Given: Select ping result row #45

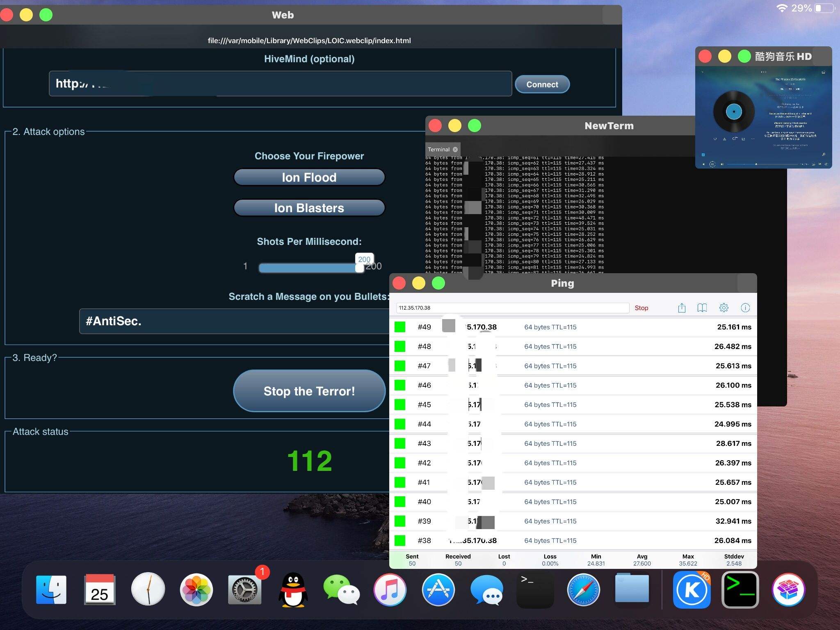Looking at the screenshot, I should [573, 404].
